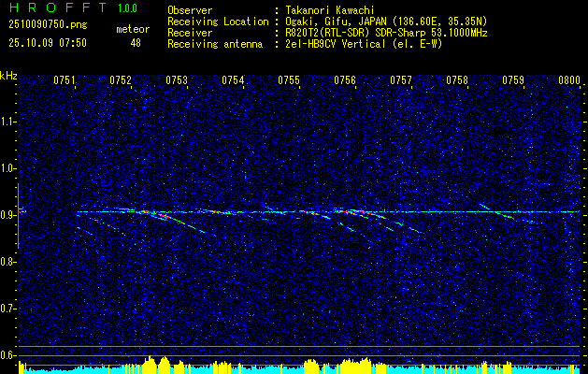
Task: Click the date stamp 25.10.09 07:50
Action: (x=48, y=43)
